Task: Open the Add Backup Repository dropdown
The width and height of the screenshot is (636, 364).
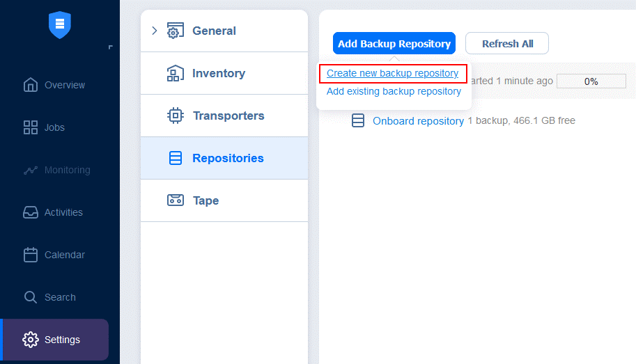Action: pos(394,43)
